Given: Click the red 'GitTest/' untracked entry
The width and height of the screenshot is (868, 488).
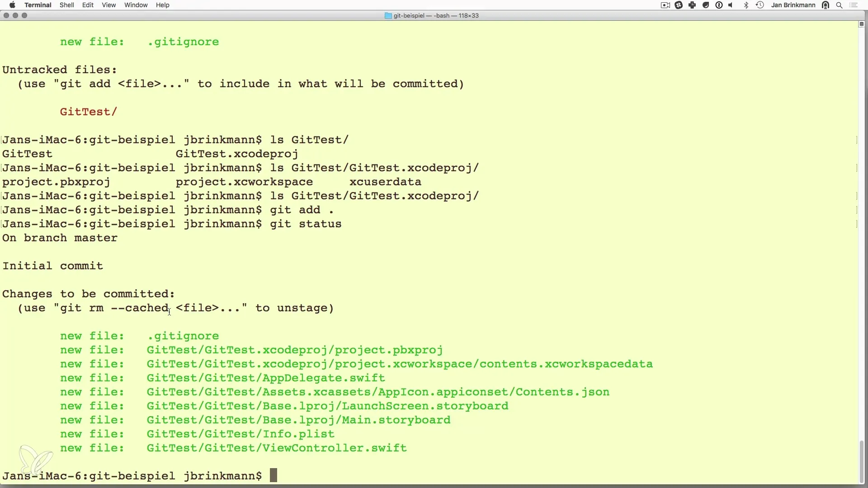Looking at the screenshot, I should [x=89, y=112].
